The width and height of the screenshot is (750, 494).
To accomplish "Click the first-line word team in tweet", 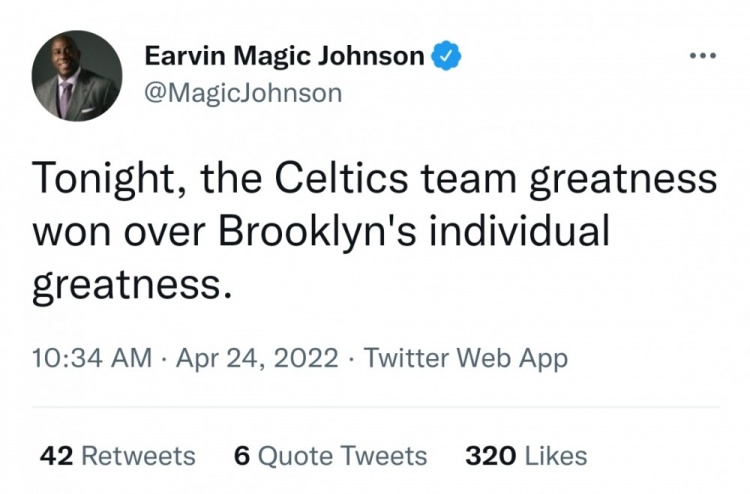I will coord(469,178).
